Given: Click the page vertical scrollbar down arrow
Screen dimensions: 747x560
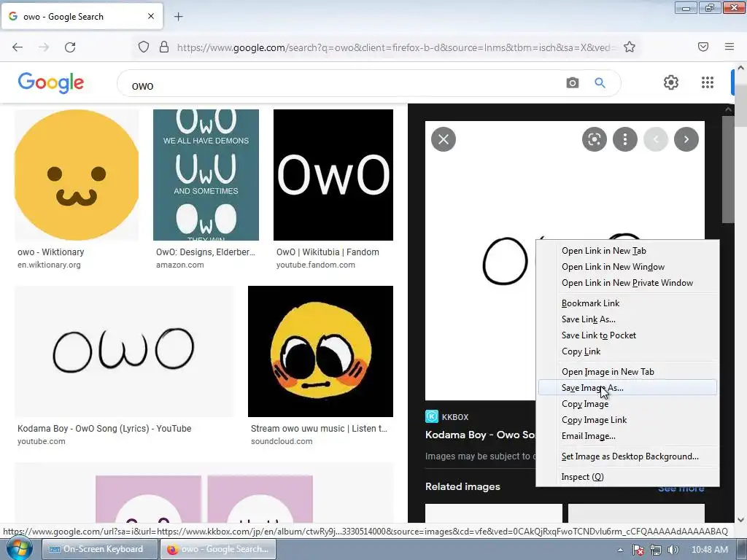Looking at the screenshot, I should pyautogui.click(x=741, y=520).
